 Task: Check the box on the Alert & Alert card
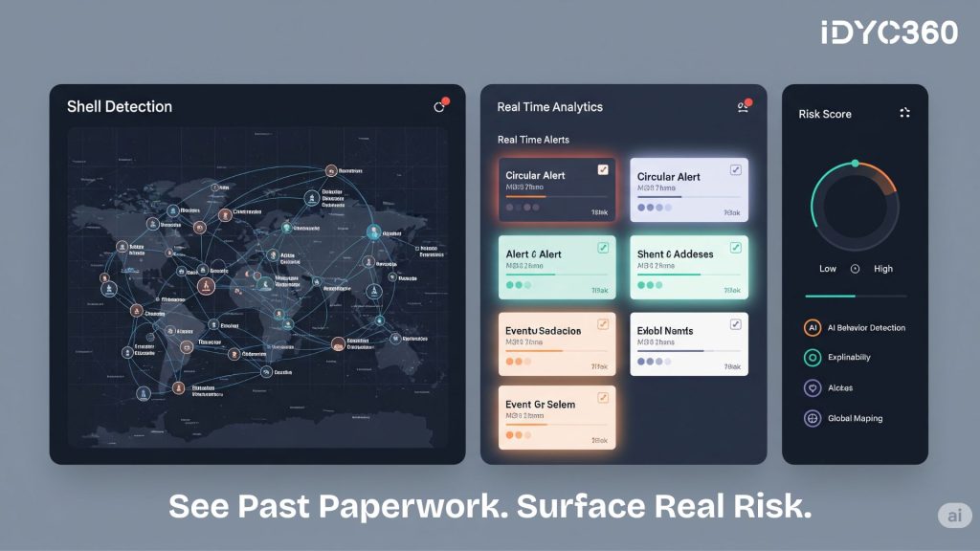click(603, 248)
